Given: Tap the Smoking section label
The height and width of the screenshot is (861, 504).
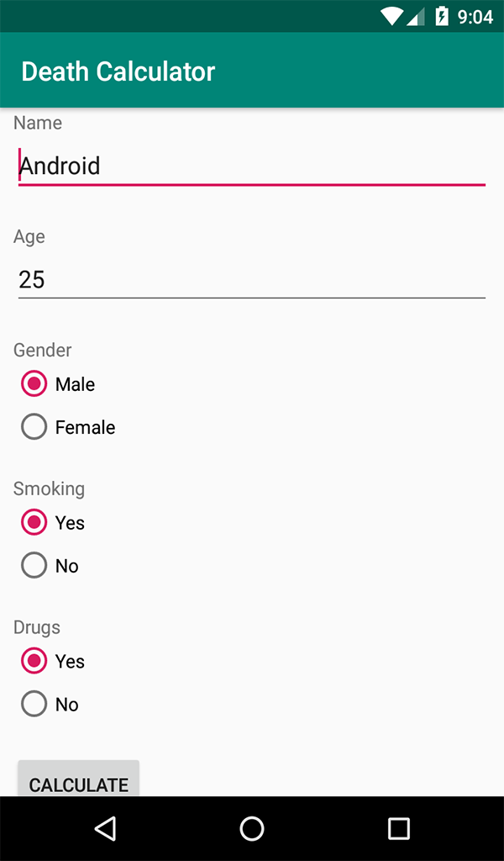Looking at the screenshot, I should [50, 489].
